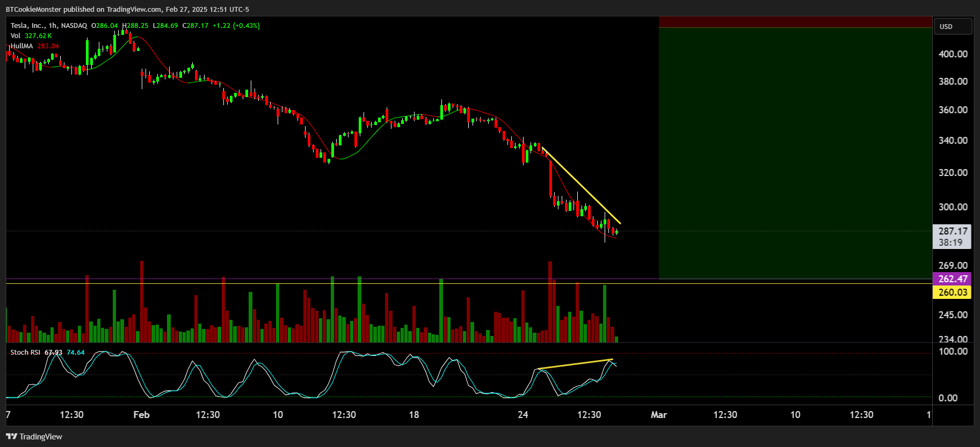Click the 320.00 price axis label
Screen dimensions: 980x447
click(x=953, y=173)
